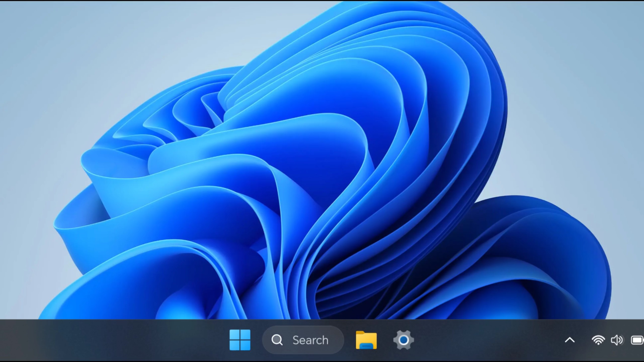Click the speaker volume icon
The image size is (644, 362).
tap(617, 340)
